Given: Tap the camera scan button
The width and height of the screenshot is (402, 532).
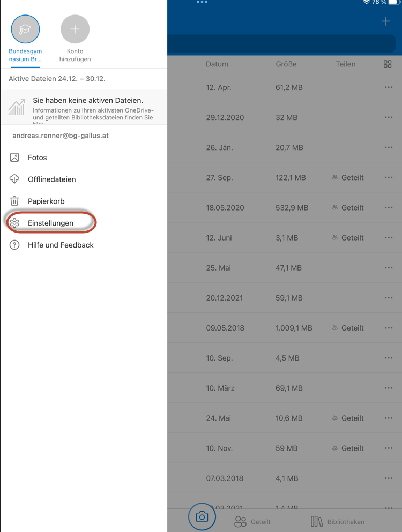Looking at the screenshot, I should point(202,516).
